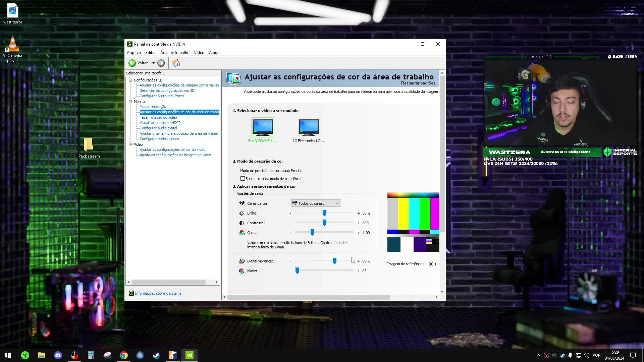
Task: Click the plus button next to Digital Vibrance 69%
Action: [359, 261]
